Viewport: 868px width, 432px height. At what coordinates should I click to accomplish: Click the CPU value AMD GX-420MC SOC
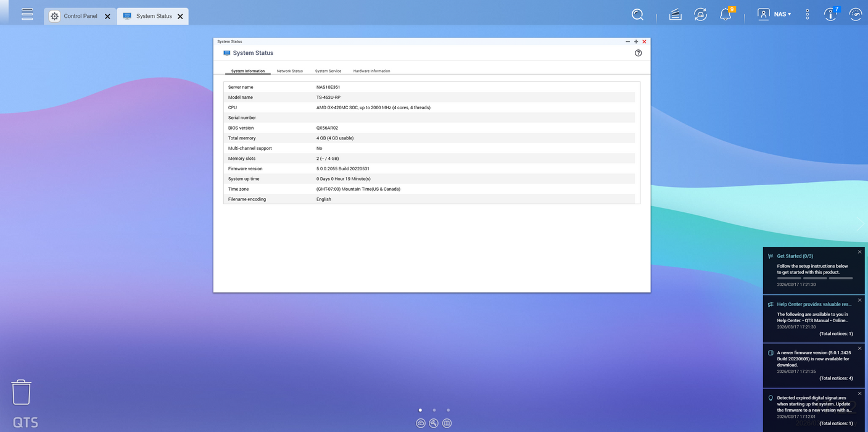373,107
